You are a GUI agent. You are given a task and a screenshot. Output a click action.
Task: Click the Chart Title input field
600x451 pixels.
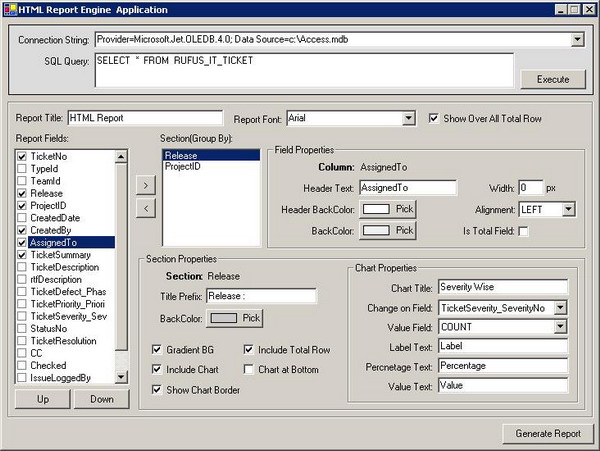click(503, 287)
